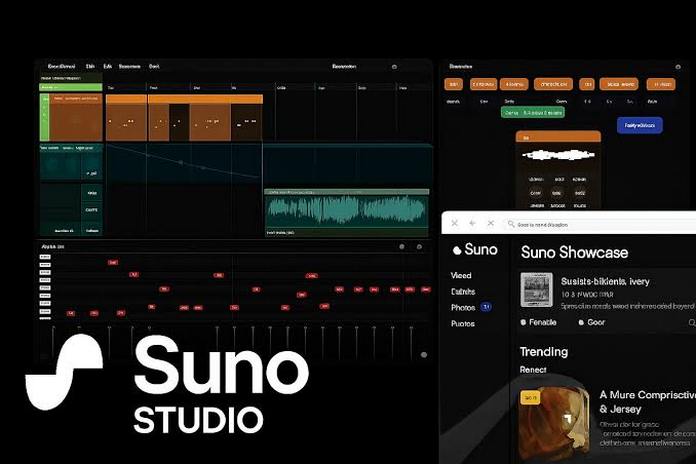
Task: Click the Suno Showcase heading
Action: [x=574, y=253]
